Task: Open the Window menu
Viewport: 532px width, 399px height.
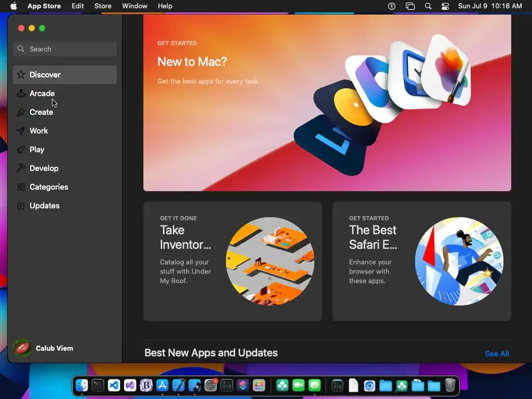Action: [135, 6]
